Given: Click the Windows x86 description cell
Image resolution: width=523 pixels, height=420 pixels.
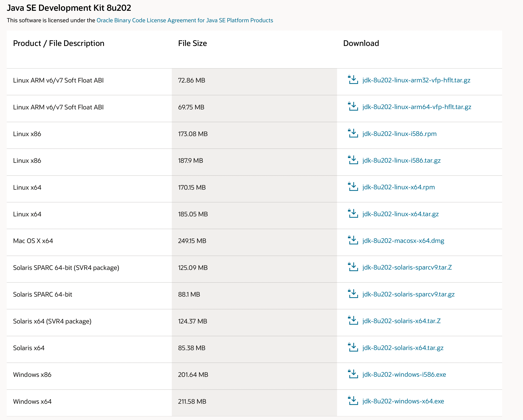Looking at the screenshot, I should coord(89,376).
